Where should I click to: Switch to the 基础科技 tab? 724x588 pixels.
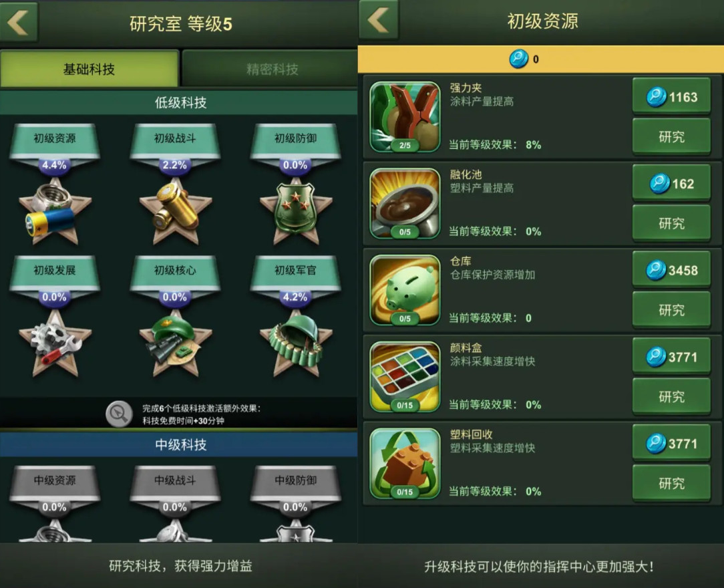click(x=89, y=69)
